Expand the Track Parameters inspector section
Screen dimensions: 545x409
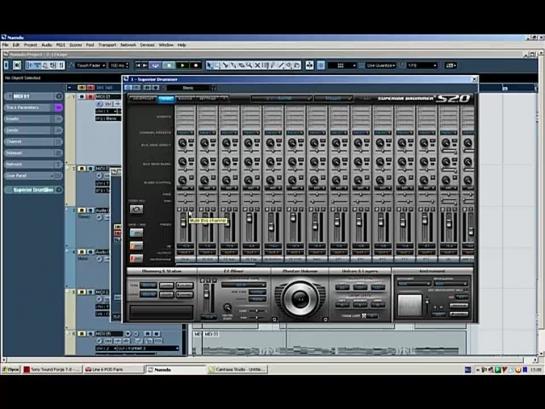tap(29, 108)
